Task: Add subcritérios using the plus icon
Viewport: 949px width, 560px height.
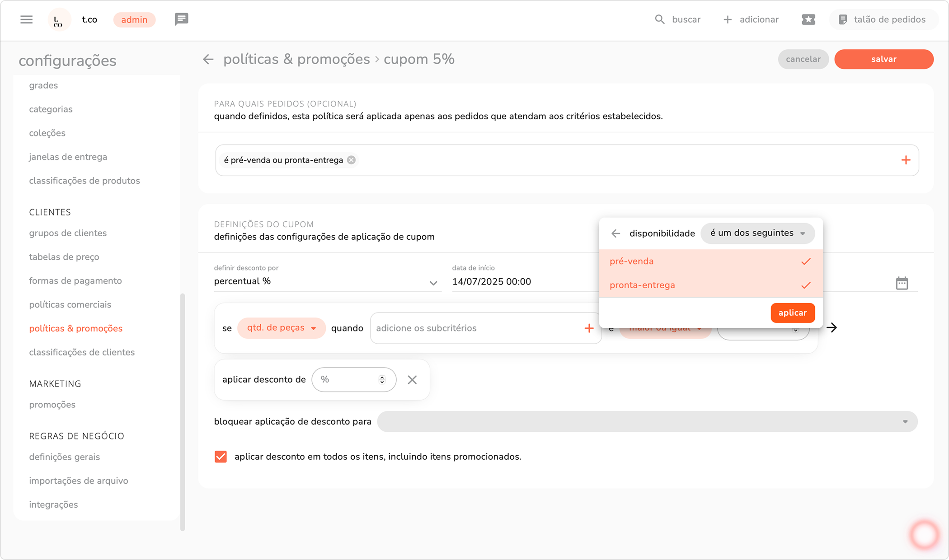Action: click(588, 328)
